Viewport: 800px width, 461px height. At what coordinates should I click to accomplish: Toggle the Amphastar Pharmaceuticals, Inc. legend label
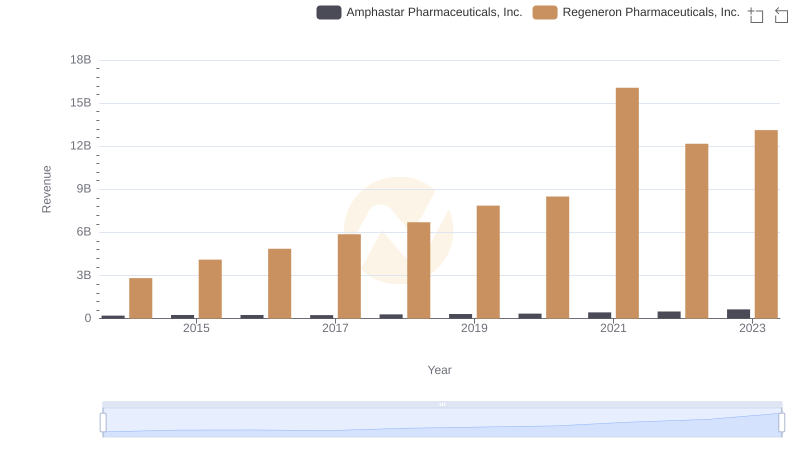coord(434,12)
